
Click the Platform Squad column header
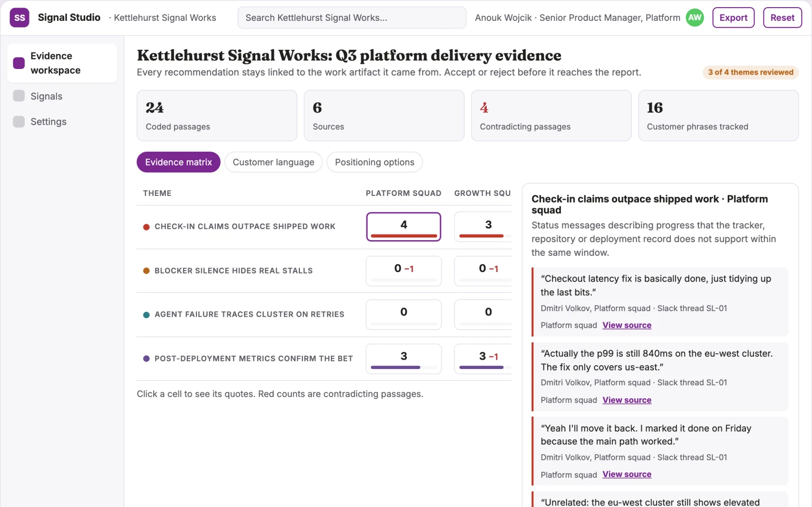(x=403, y=193)
